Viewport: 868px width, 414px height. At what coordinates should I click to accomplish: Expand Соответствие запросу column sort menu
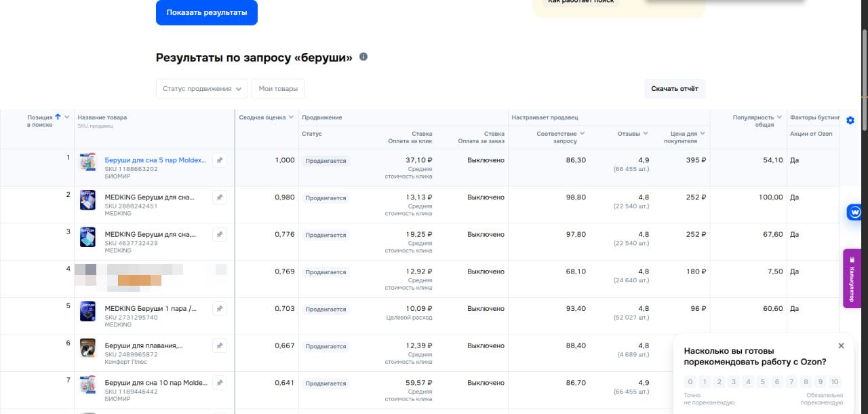click(x=582, y=134)
